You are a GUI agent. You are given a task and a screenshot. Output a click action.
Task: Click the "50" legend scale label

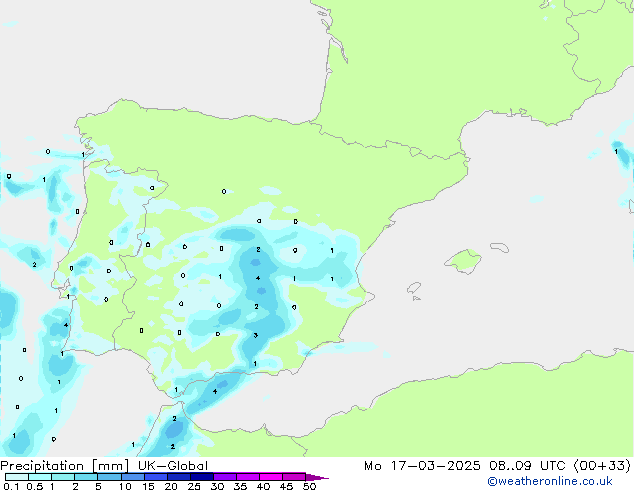click(x=309, y=486)
